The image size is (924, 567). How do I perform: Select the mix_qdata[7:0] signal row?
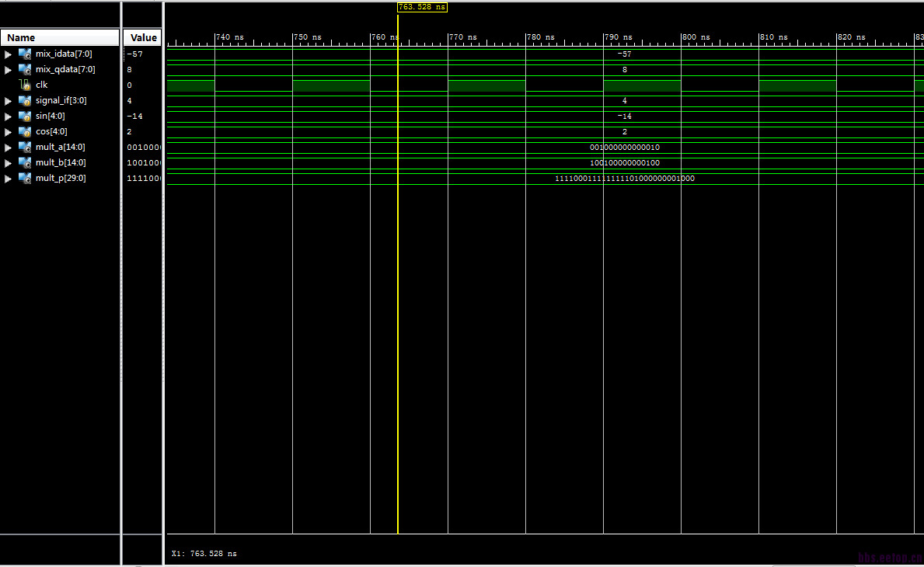(60, 69)
